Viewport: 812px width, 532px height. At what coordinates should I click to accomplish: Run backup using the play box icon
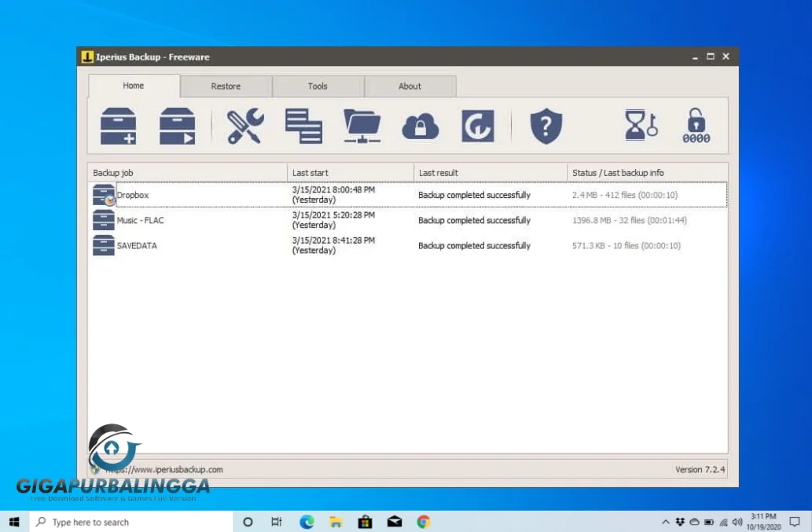point(177,127)
